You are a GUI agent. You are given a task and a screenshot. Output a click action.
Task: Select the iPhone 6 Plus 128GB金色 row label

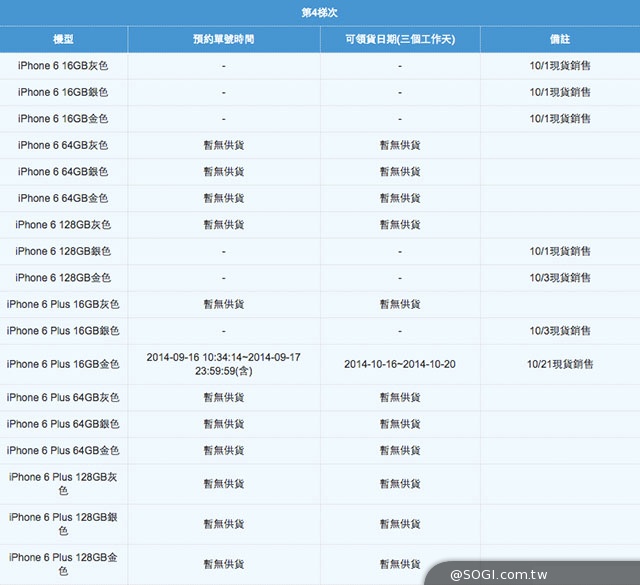(x=63, y=564)
